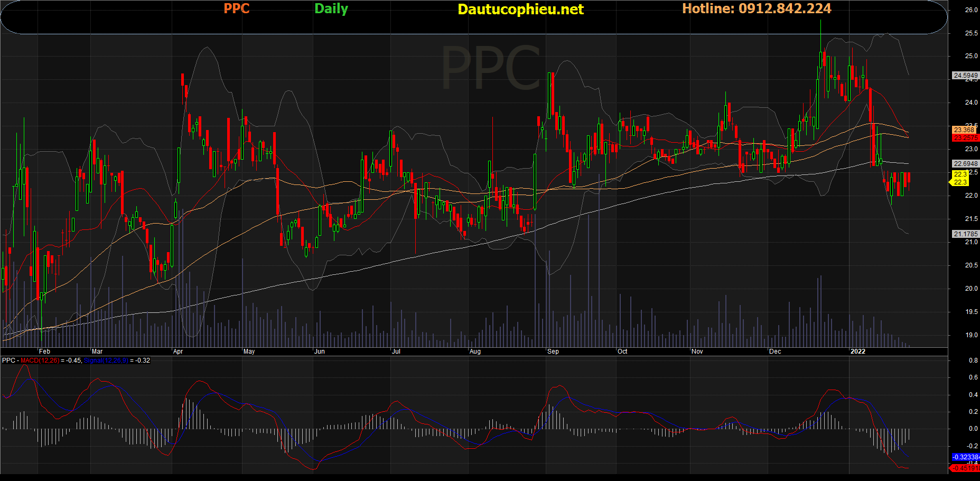
Task: Open the Dautucophieu.net link
Action: click(x=520, y=10)
